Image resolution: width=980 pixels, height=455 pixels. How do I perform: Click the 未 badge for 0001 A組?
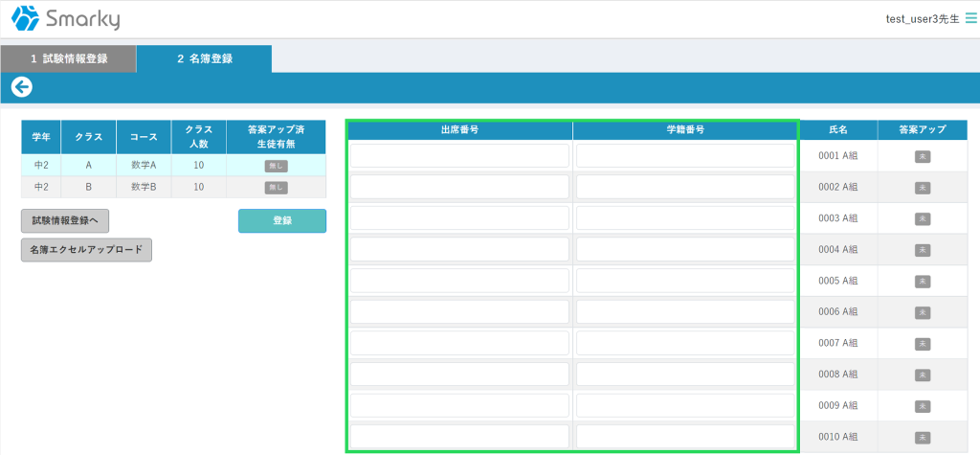point(923,156)
